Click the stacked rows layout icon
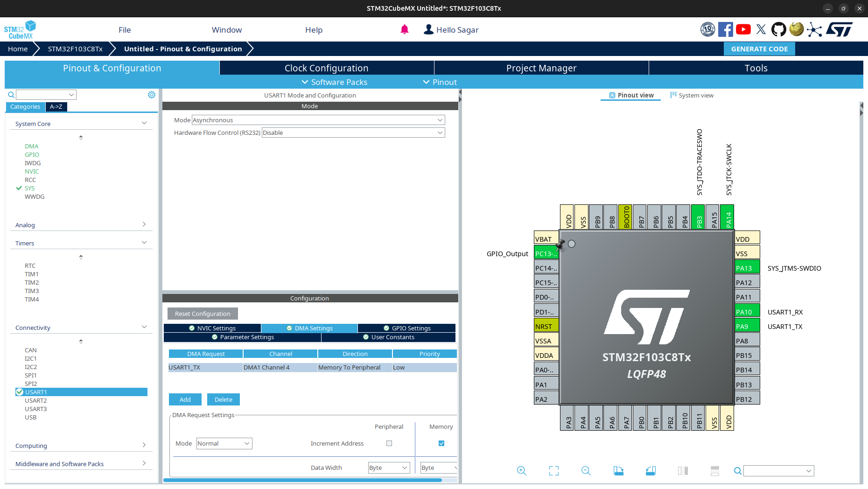 tap(715, 471)
